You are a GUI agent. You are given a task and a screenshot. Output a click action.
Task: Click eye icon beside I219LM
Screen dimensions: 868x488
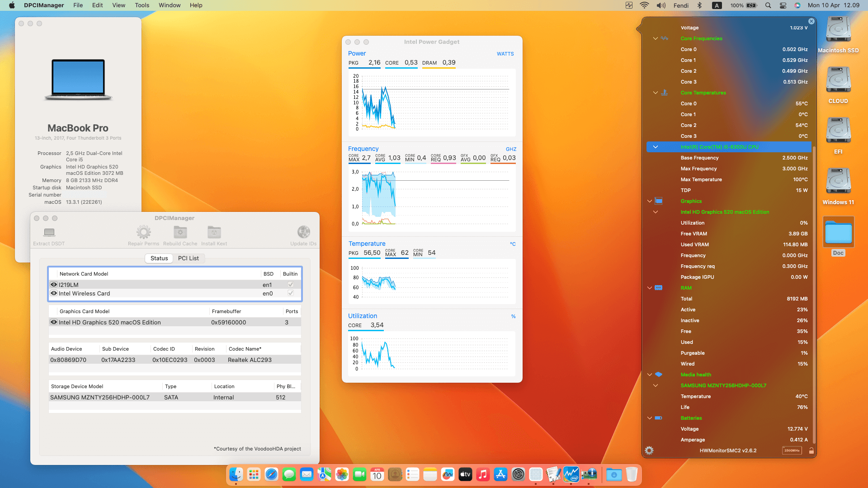54,285
